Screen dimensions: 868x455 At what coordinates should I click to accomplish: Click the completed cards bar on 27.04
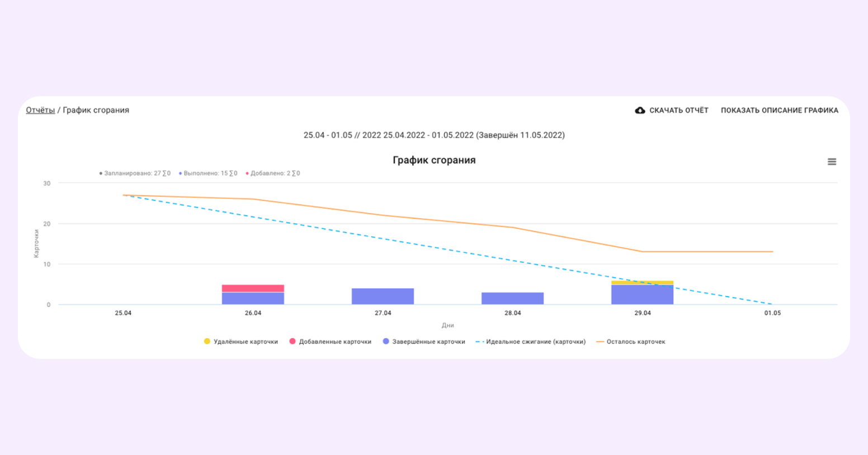383,296
